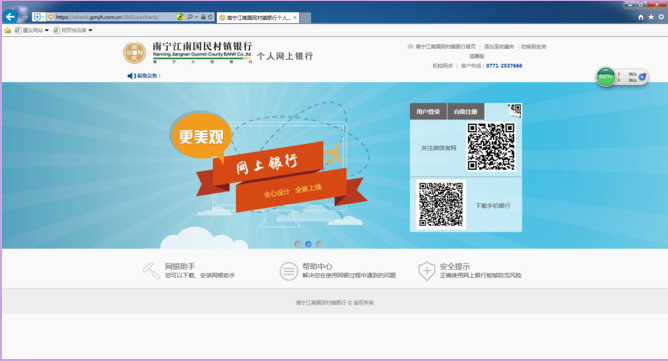Open the 安全提示 link

point(455,266)
